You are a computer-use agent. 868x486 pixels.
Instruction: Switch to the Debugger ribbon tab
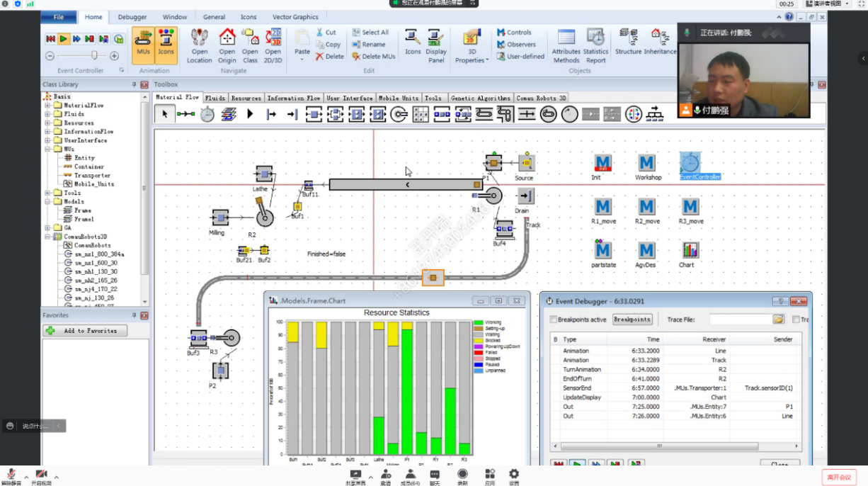tap(132, 17)
